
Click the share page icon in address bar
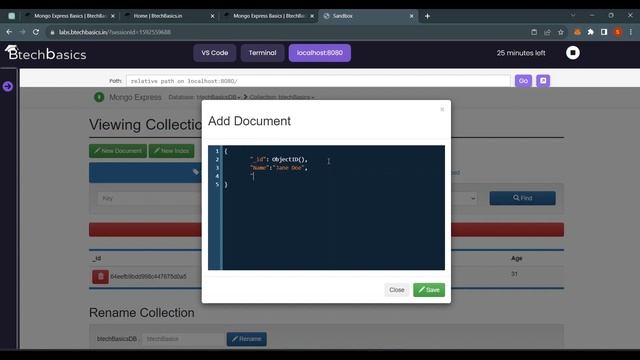pyautogui.click(x=547, y=32)
